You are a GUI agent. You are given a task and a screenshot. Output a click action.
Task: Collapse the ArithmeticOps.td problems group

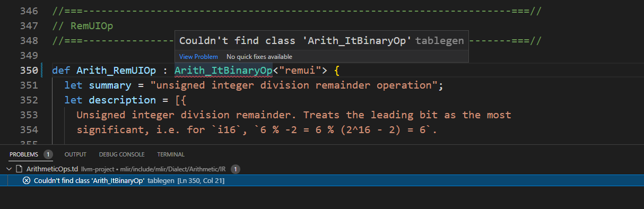[8, 169]
